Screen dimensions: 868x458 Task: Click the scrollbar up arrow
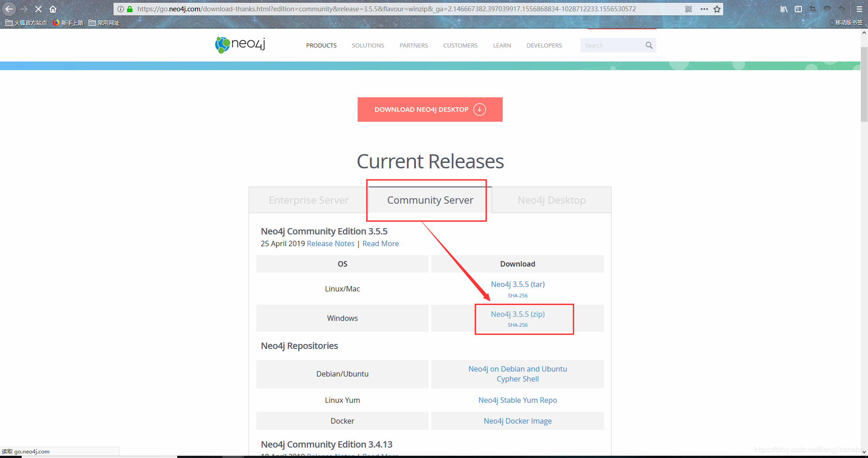click(x=864, y=33)
